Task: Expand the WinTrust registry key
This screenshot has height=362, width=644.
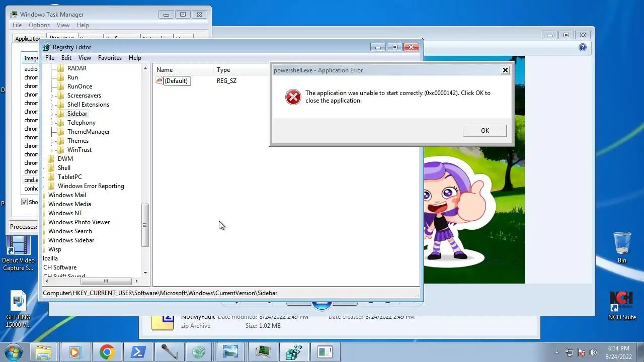Action: 52,150
